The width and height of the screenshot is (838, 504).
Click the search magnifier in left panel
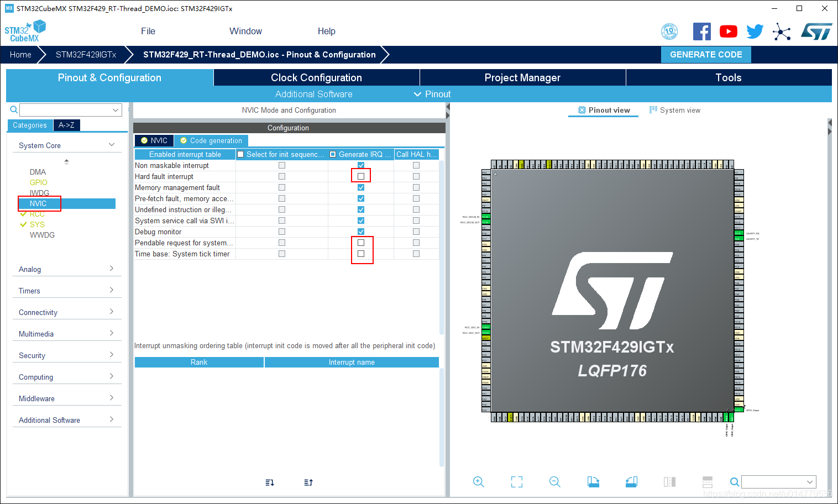click(x=14, y=110)
